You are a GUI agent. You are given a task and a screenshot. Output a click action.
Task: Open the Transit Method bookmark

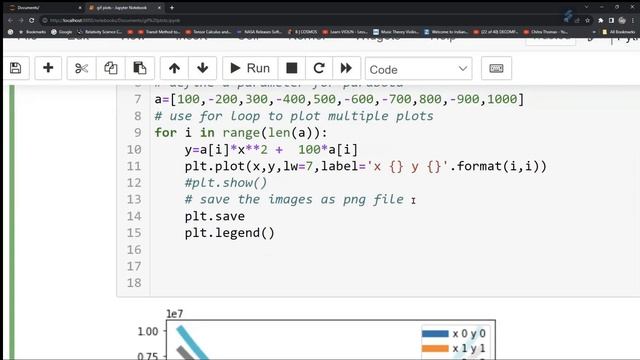point(159,32)
